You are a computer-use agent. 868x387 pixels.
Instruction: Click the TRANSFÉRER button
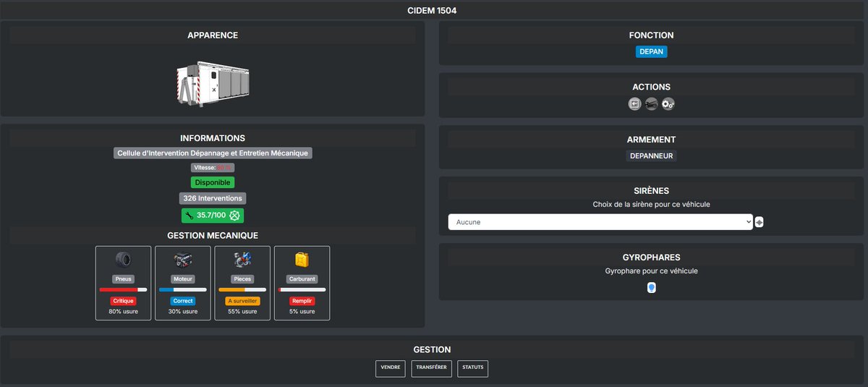[432, 368]
